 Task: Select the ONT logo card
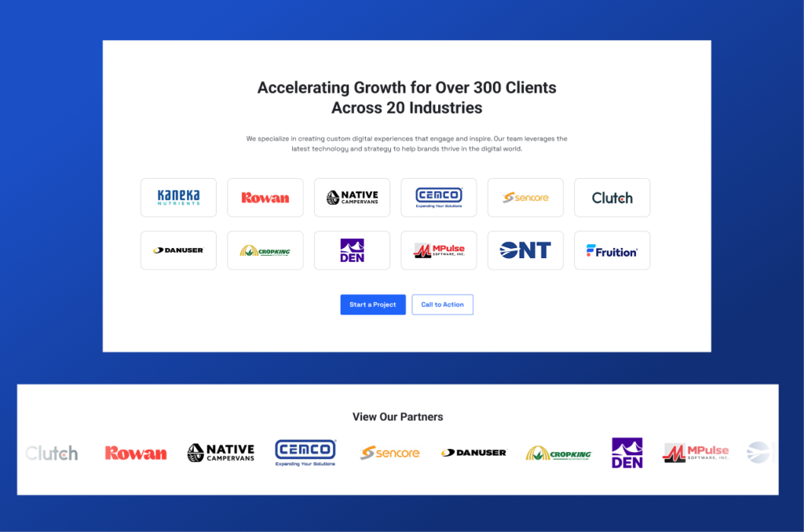pos(525,250)
